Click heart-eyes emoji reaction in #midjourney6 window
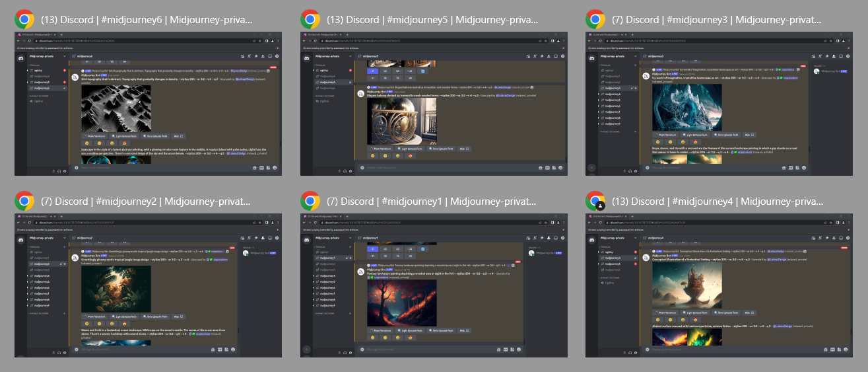The height and width of the screenshot is (372, 868). pos(124,143)
